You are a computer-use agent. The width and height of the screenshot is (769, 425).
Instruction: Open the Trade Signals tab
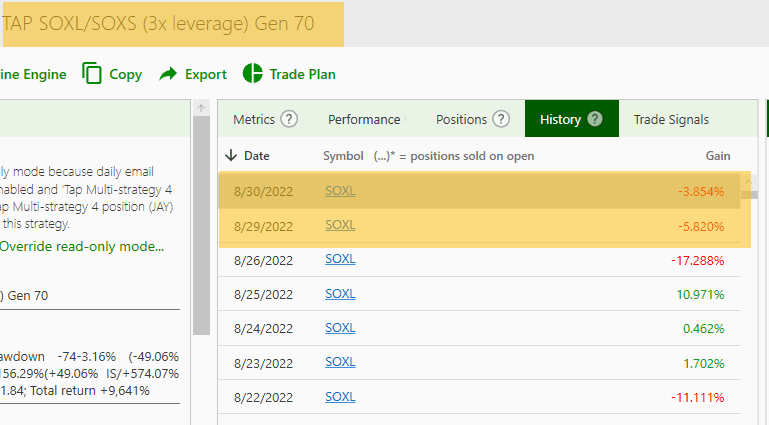(x=671, y=119)
